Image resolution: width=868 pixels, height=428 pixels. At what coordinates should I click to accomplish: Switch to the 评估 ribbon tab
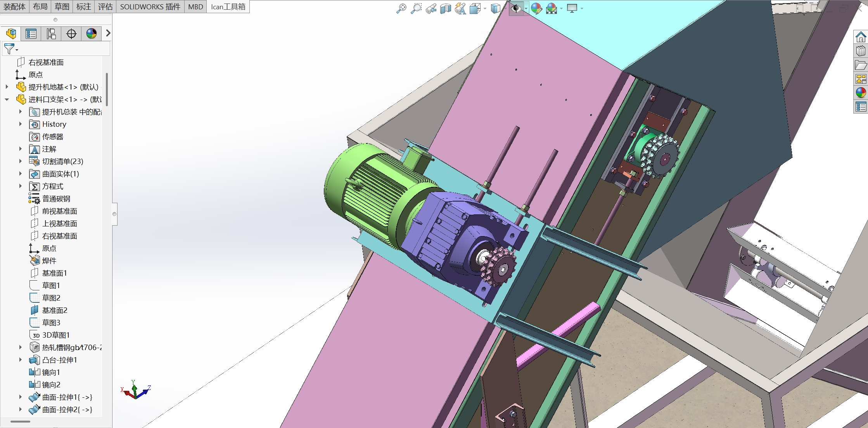click(105, 7)
